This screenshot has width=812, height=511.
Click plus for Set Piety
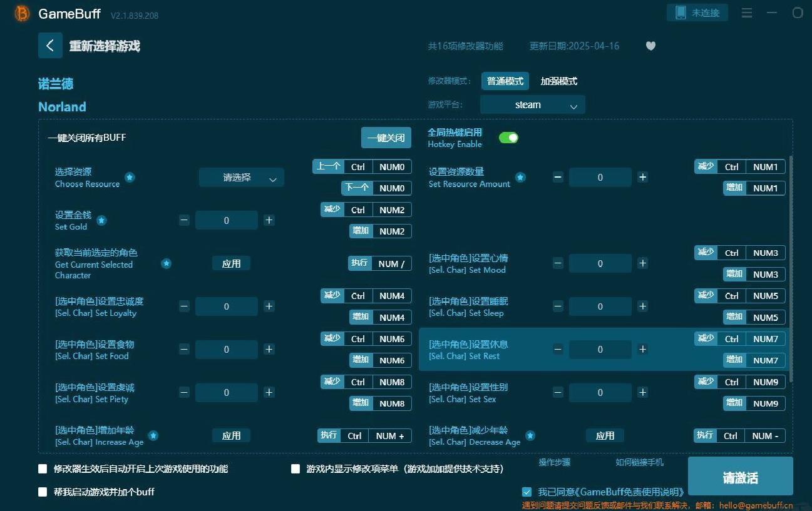coord(269,392)
